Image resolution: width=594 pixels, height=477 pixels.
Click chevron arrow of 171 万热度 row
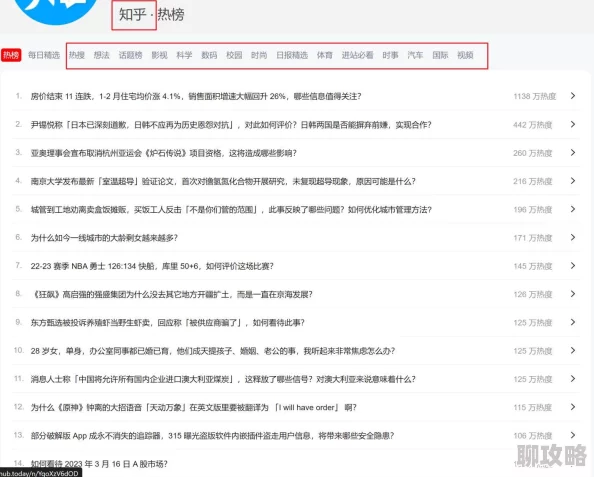click(573, 238)
